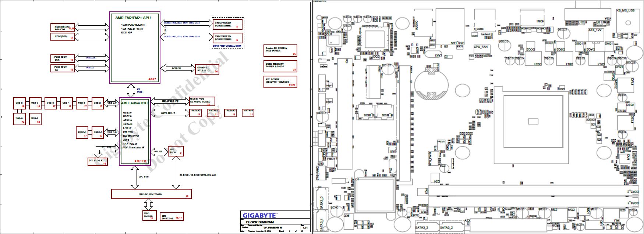This screenshot has width=644, height=234.
Task: Select the SATA#2 block
Action: pyautogui.click(x=230, y=113)
